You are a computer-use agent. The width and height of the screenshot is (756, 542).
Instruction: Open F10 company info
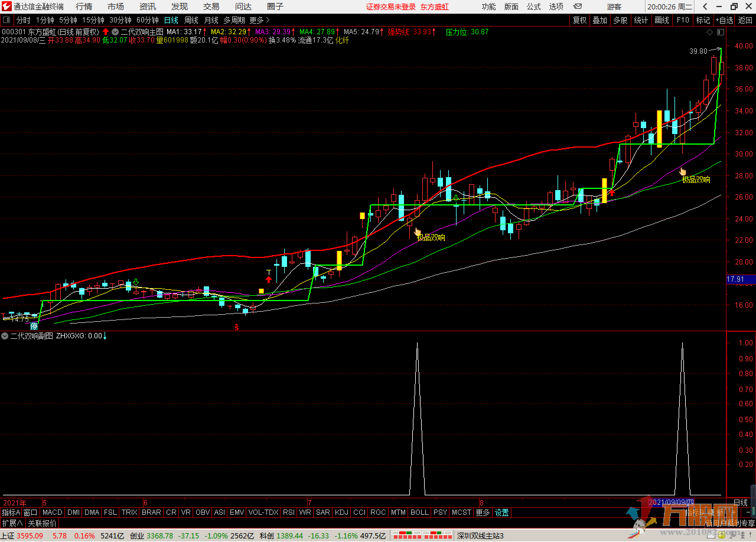point(683,19)
